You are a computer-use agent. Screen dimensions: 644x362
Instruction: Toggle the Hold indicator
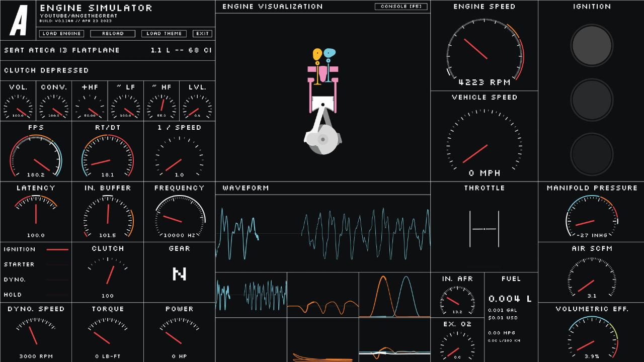click(x=57, y=295)
